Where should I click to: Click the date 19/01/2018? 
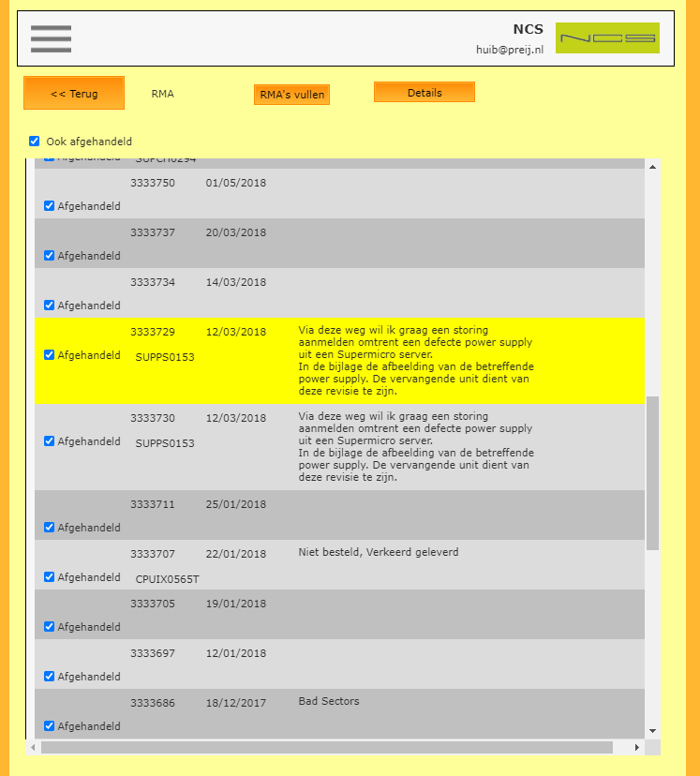point(236,604)
